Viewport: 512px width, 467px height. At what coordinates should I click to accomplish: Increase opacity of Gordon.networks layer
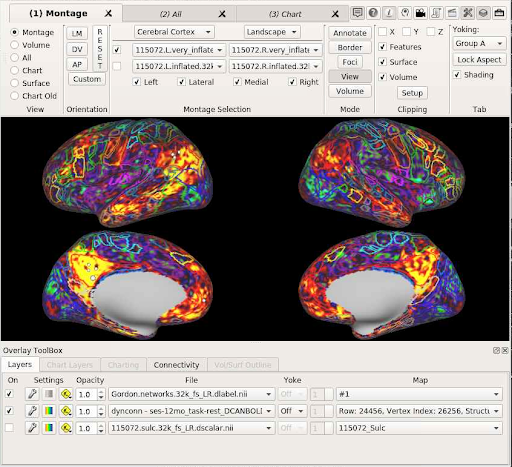coord(101,392)
